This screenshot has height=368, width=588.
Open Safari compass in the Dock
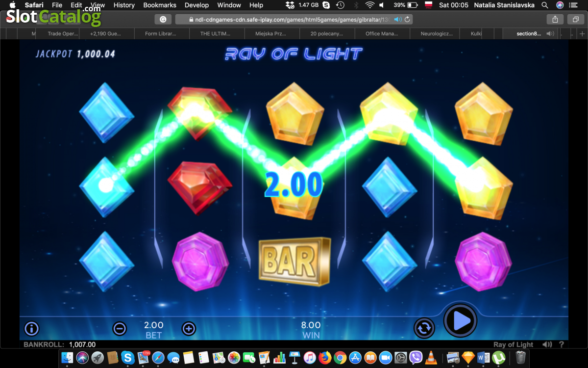[x=158, y=358]
